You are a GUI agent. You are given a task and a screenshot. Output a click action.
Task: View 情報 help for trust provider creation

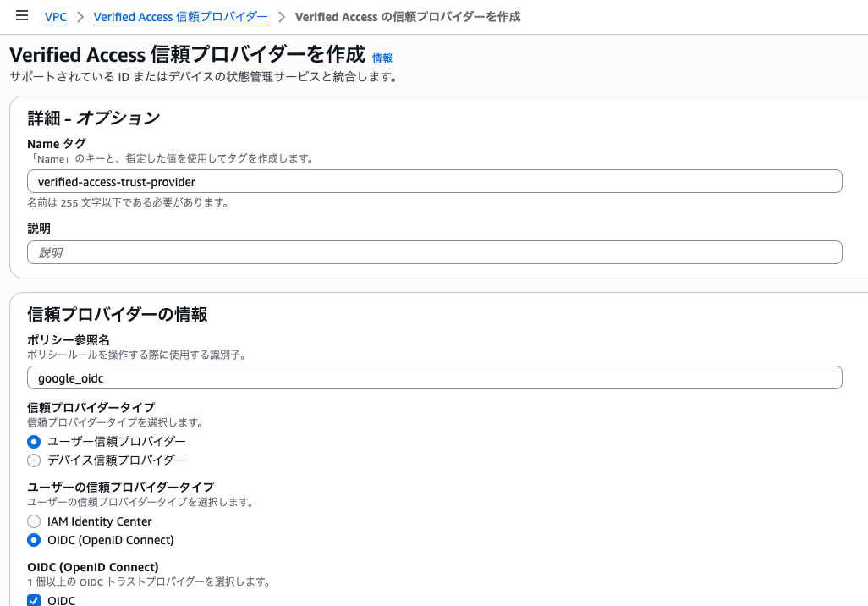click(381, 58)
